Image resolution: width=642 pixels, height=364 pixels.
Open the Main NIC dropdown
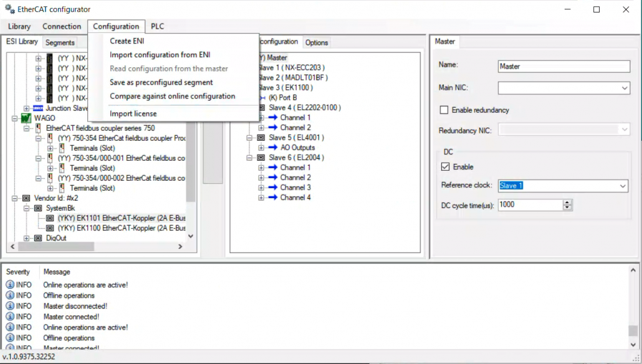point(625,89)
